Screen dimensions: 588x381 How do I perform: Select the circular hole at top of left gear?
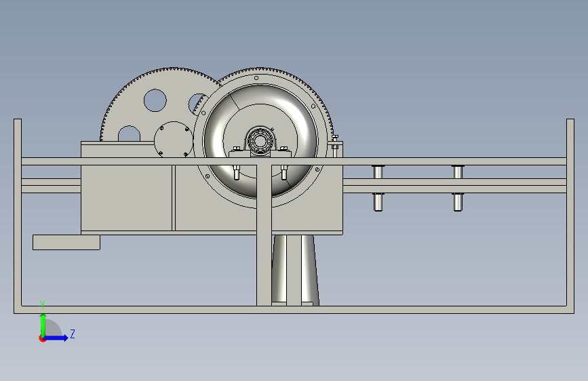click(x=155, y=100)
